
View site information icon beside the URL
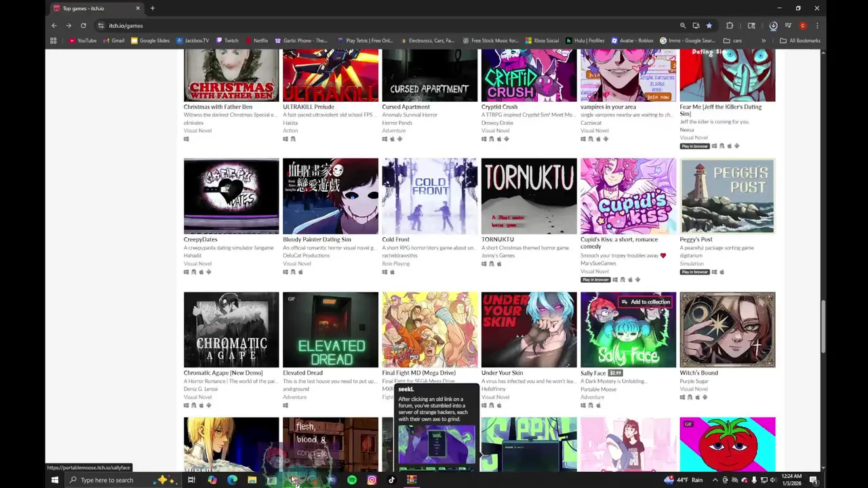pos(100,26)
